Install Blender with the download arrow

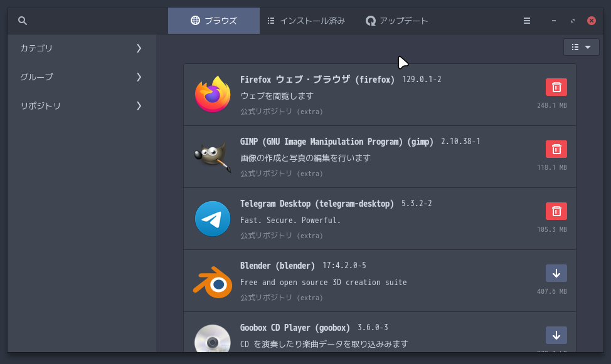[x=556, y=273]
